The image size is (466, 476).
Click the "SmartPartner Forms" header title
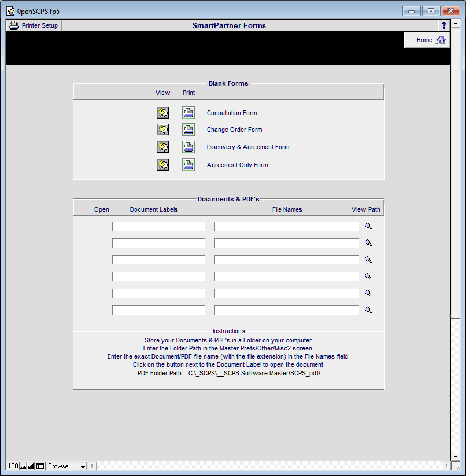click(229, 25)
